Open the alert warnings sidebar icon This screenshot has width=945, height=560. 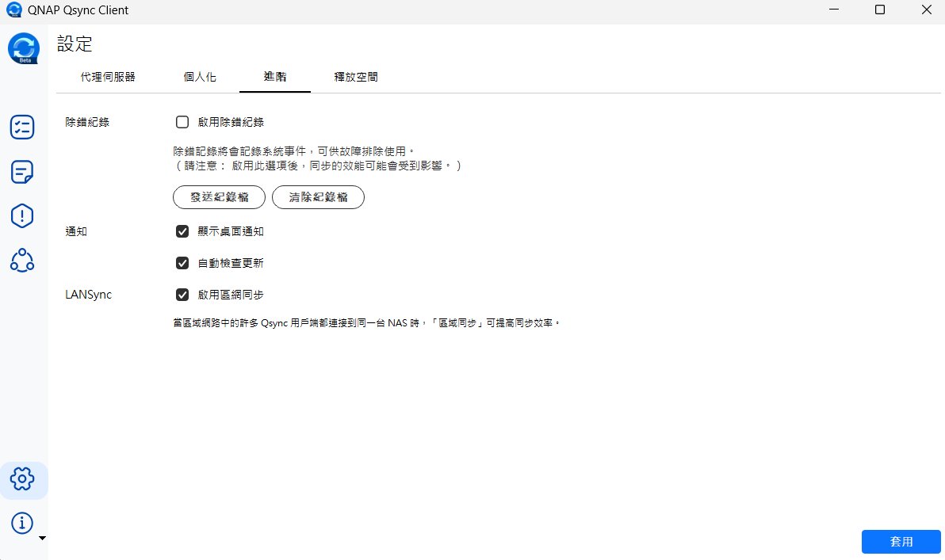(x=22, y=215)
